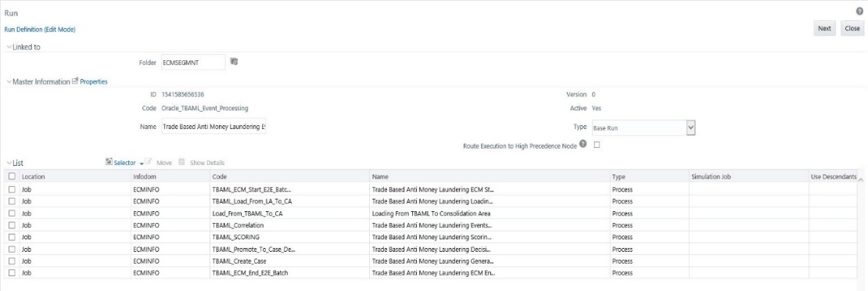Click the Properties icon beside Master Information

coord(75,81)
